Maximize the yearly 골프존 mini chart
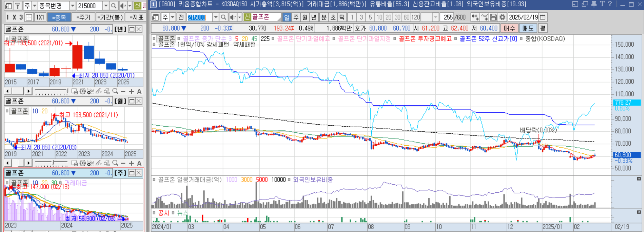 coord(132,29)
